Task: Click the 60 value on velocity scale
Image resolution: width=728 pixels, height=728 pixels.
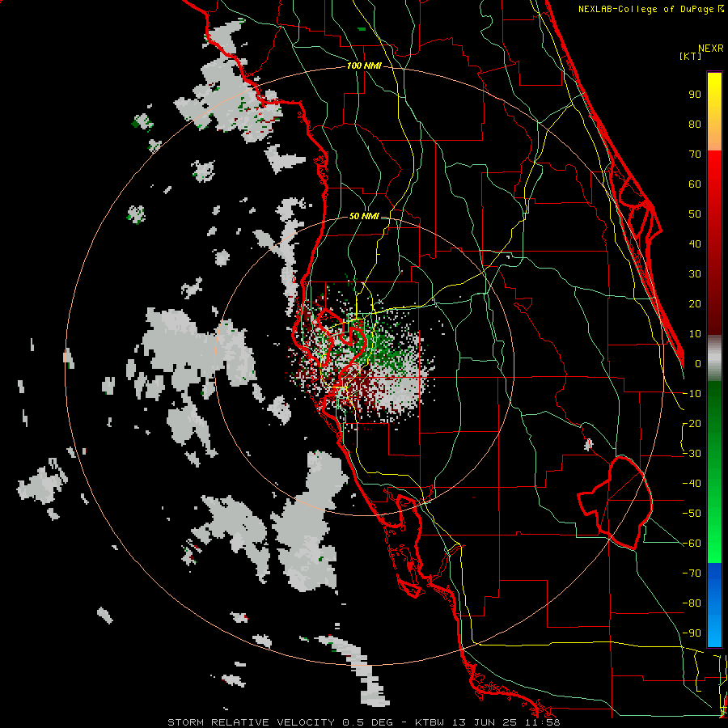Action: 695,184
